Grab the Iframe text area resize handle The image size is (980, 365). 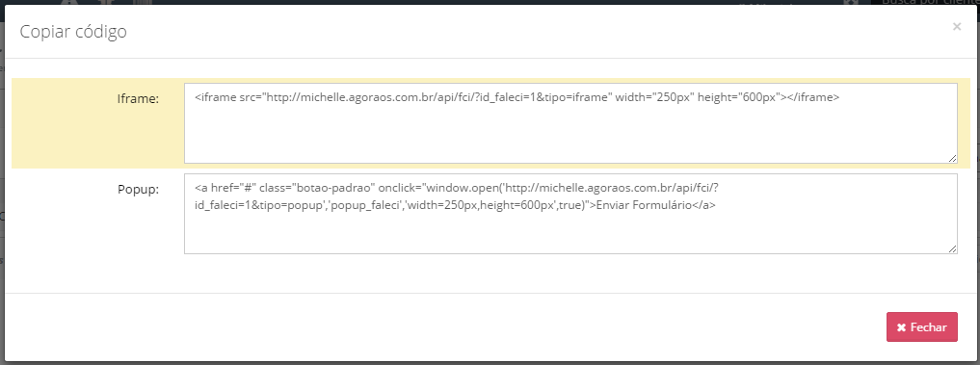point(952,159)
